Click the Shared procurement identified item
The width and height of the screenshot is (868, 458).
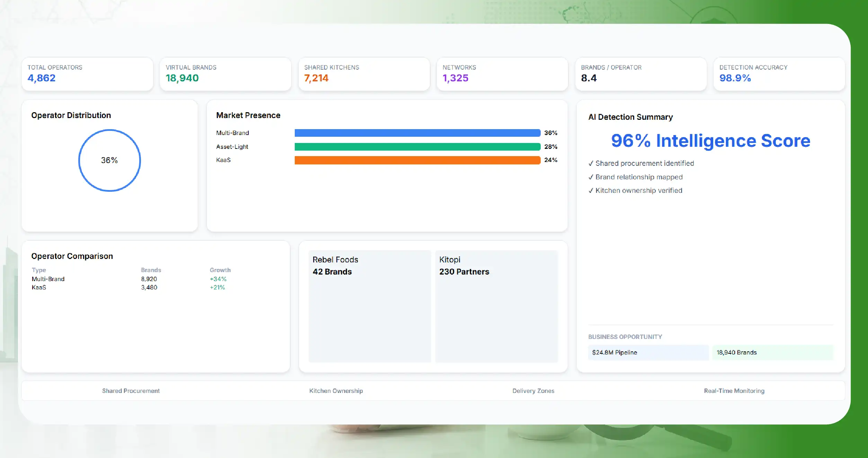click(641, 163)
